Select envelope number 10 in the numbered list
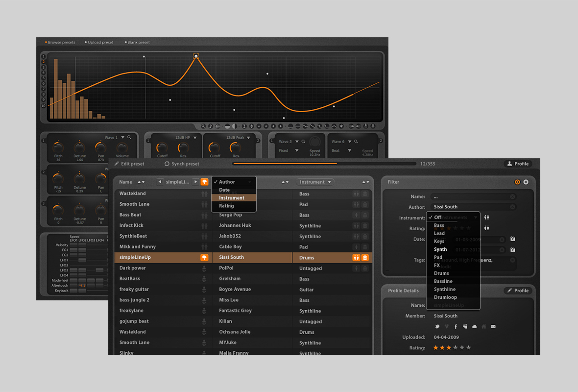Screen dimensions: 578x392 (x=44, y=106)
